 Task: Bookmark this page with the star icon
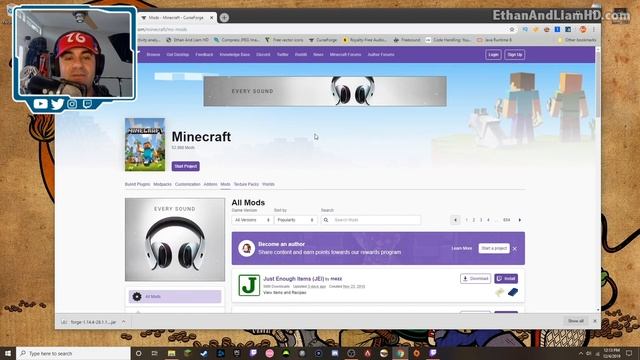[512, 29]
